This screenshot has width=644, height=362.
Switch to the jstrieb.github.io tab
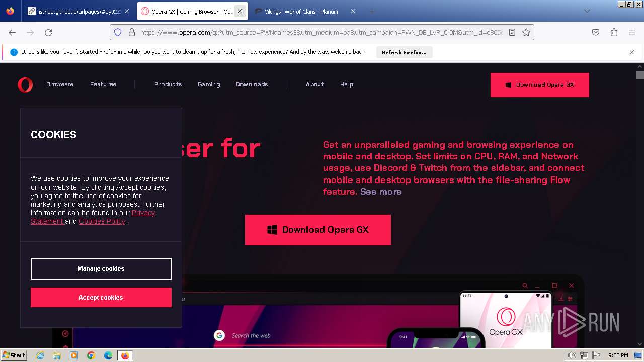pos(78,11)
